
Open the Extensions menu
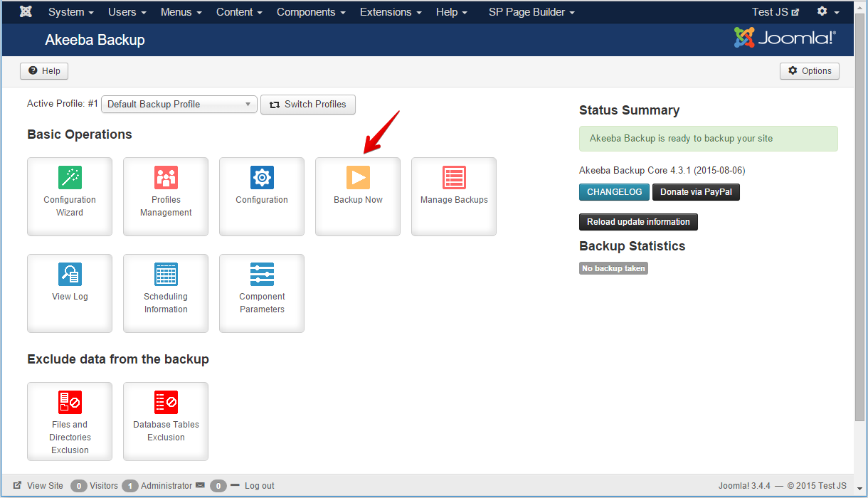pos(391,12)
